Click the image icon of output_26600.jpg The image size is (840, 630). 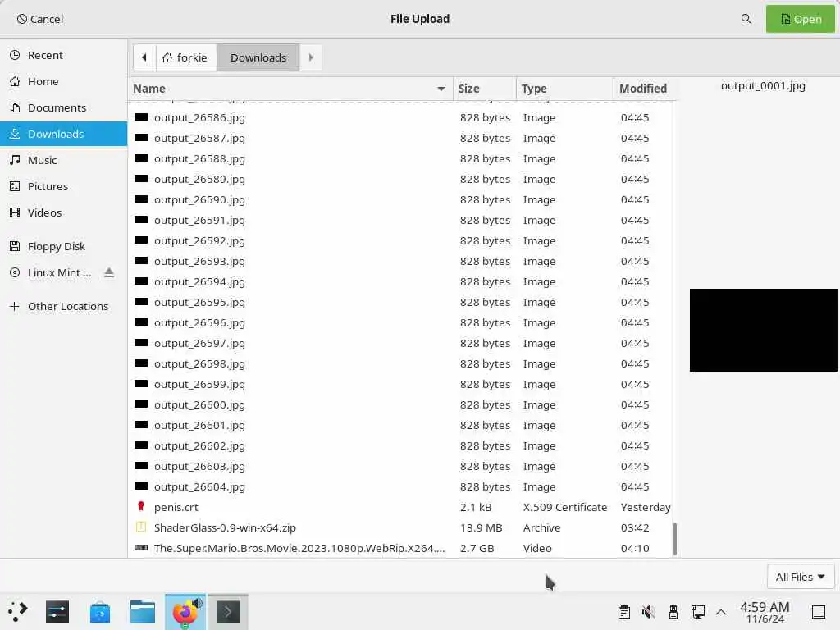(x=141, y=404)
